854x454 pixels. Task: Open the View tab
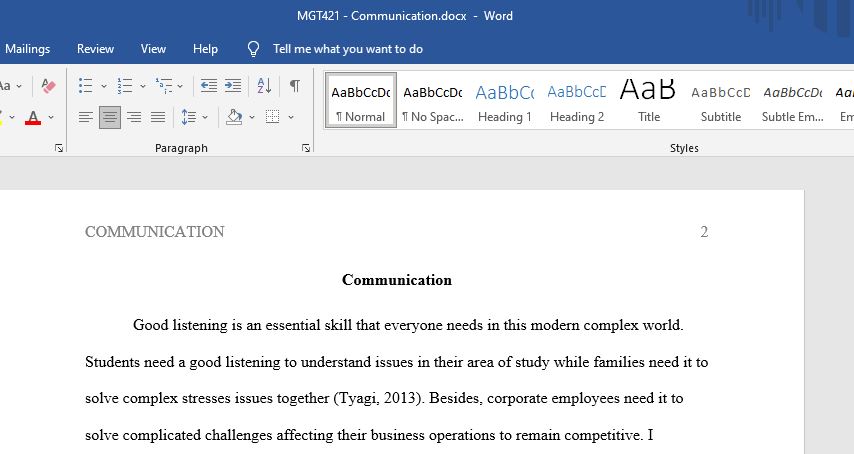tap(153, 49)
